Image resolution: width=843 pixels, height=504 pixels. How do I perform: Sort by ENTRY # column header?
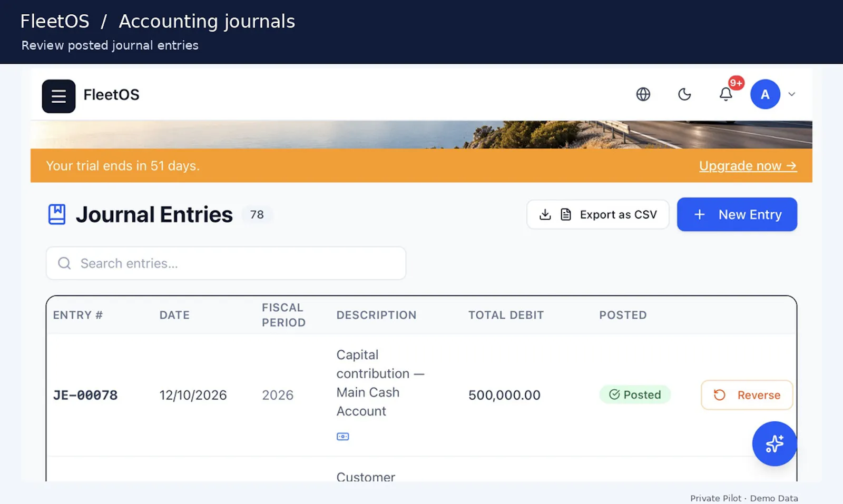pos(78,315)
